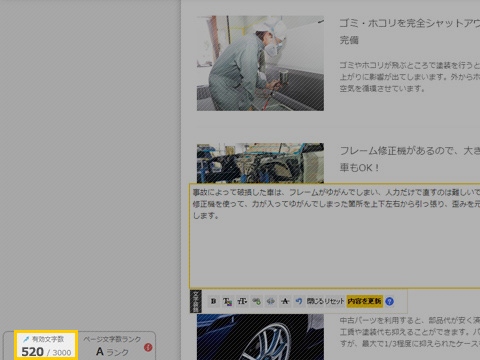The image size is (480, 360).
Task: Click inside the text editing area starting with 事故によって
Action: point(335,236)
